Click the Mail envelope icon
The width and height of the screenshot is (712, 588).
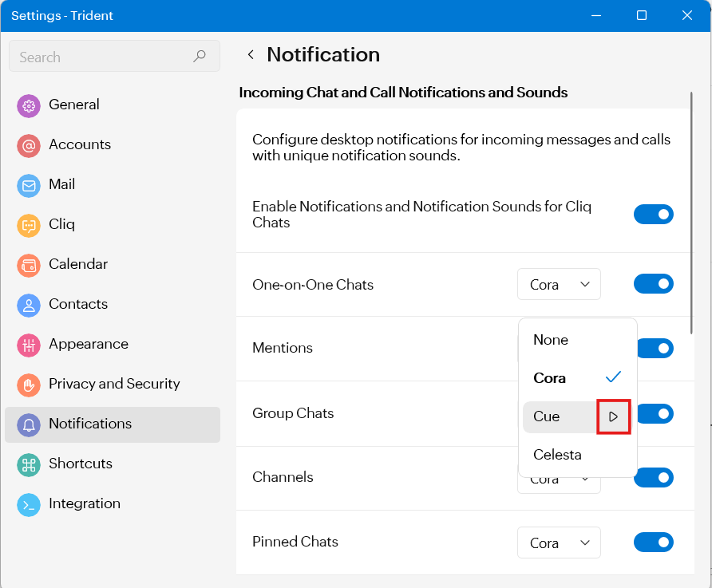click(29, 185)
